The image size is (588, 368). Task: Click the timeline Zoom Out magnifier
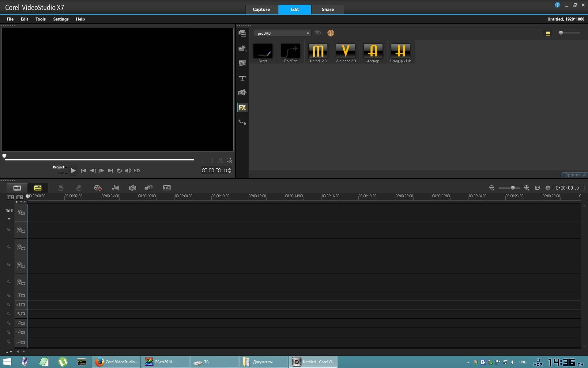tap(492, 188)
